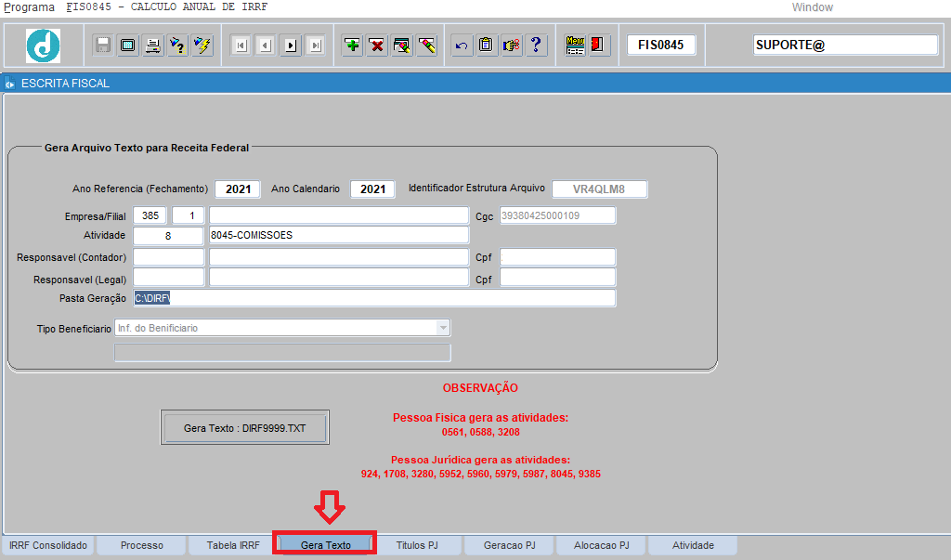The height and width of the screenshot is (560, 951).
Task: Switch to Tabela IRRF tab
Action: click(233, 545)
